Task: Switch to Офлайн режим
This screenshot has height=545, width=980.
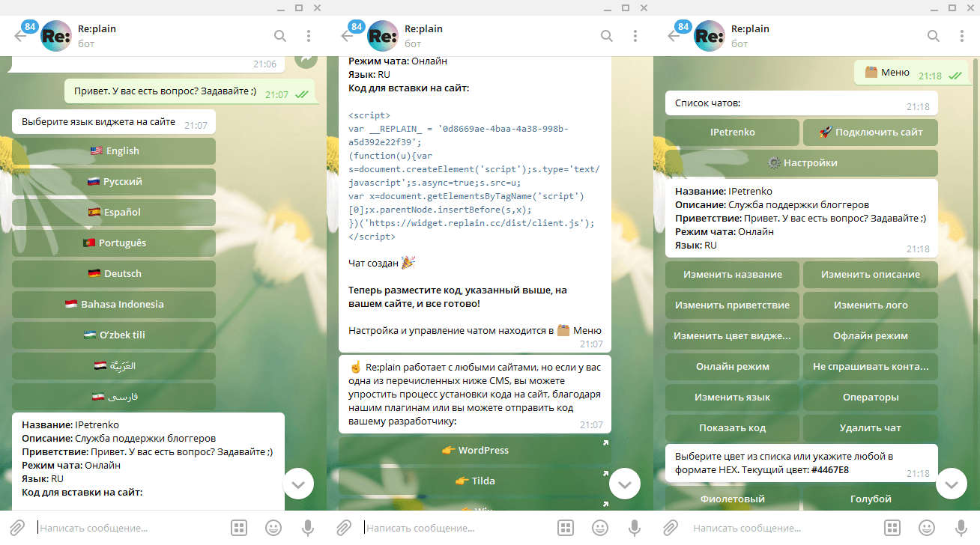Action: point(871,335)
